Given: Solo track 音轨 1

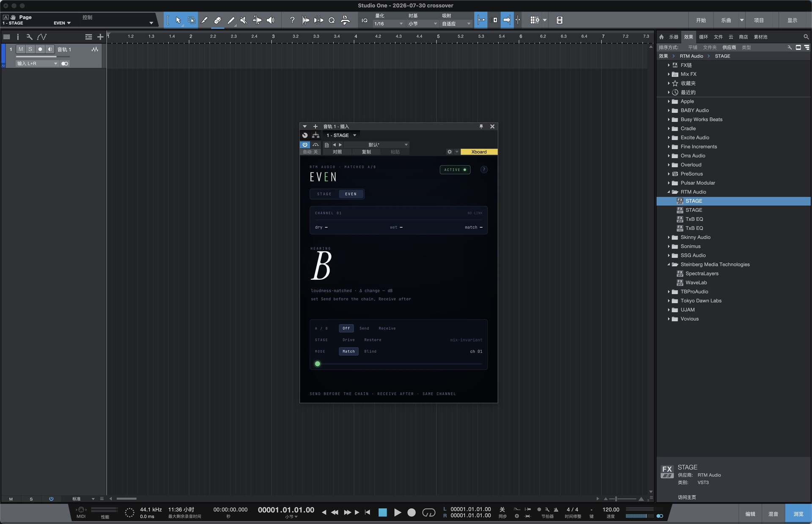Looking at the screenshot, I should pyautogui.click(x=30, y=49).
